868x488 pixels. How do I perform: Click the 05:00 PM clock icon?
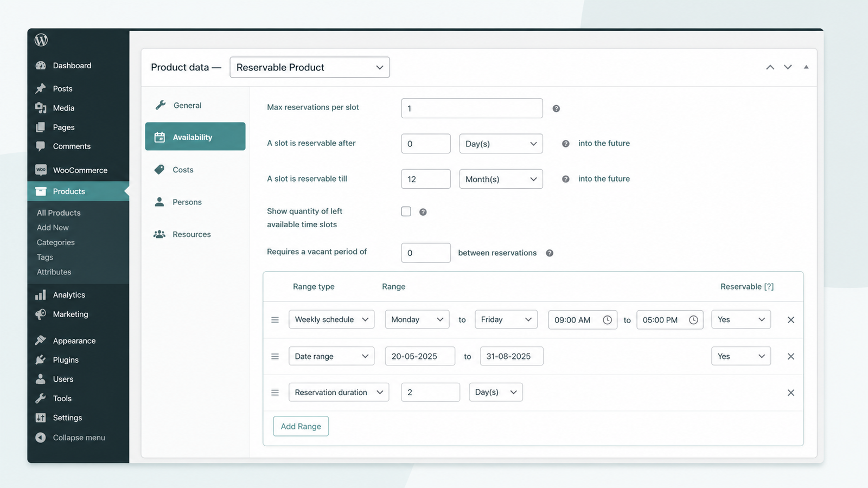(x=693, y=320)
